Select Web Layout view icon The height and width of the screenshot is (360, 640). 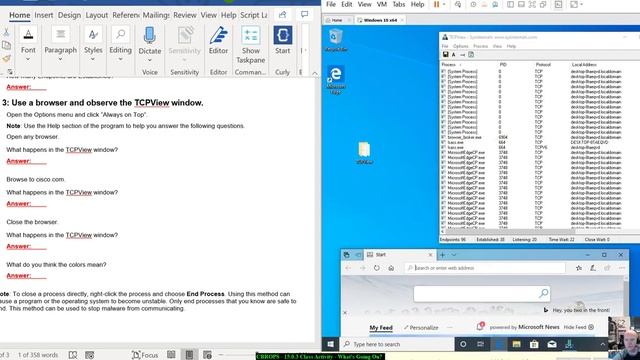tap(207, 355)
